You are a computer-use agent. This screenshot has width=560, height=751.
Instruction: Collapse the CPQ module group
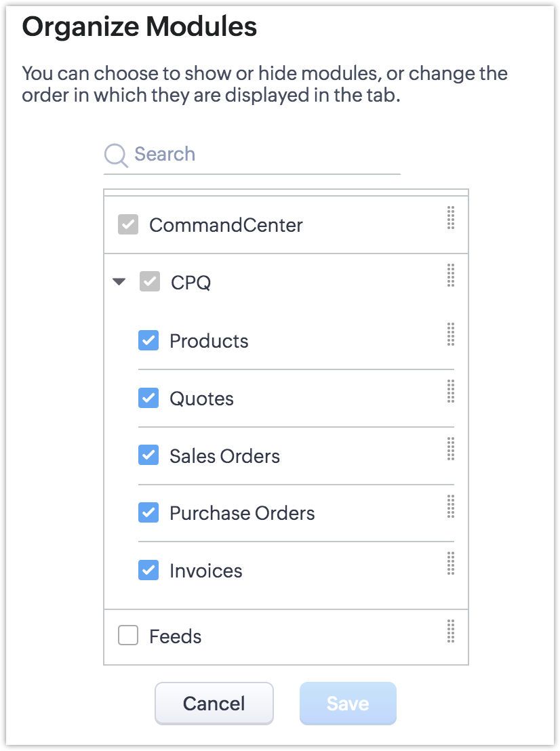pos(119,282)
